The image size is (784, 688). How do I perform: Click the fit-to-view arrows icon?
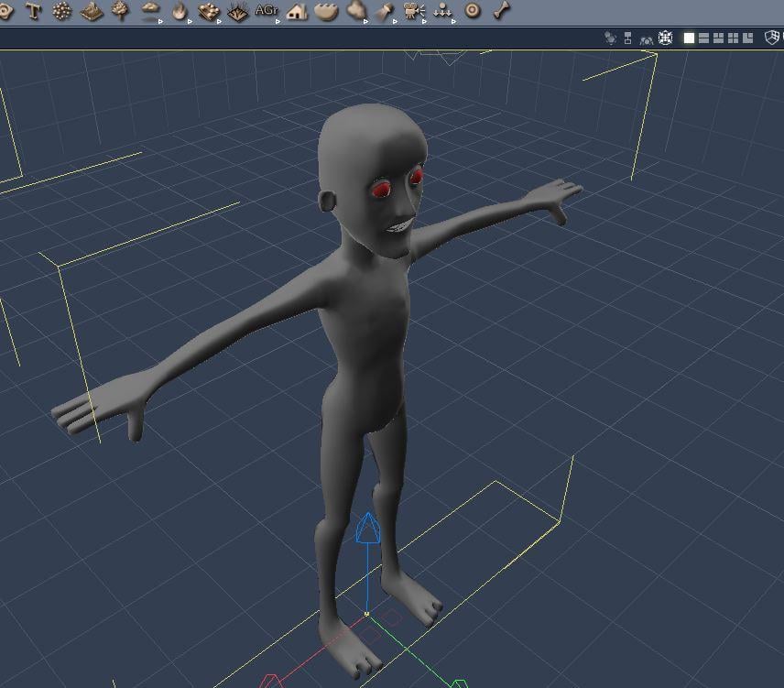pyautogui.click(x=666, y=38)
